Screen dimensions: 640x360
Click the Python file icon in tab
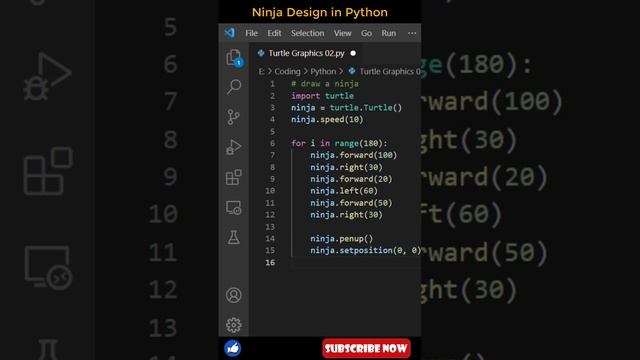261,53
